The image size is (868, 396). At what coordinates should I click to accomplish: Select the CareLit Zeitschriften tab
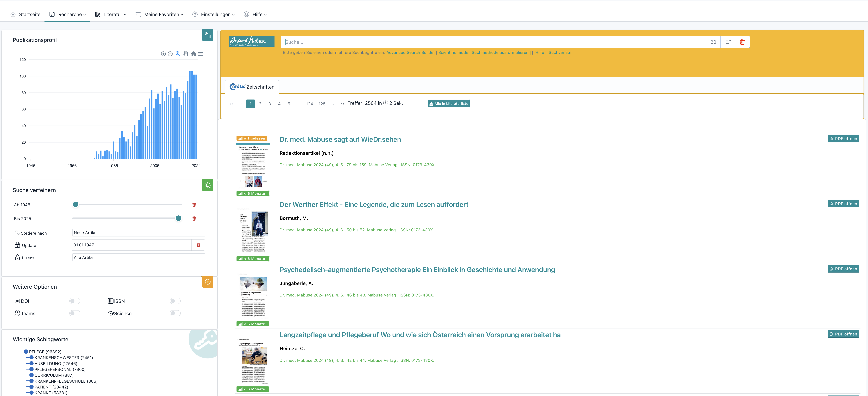(x=252, y=87)
